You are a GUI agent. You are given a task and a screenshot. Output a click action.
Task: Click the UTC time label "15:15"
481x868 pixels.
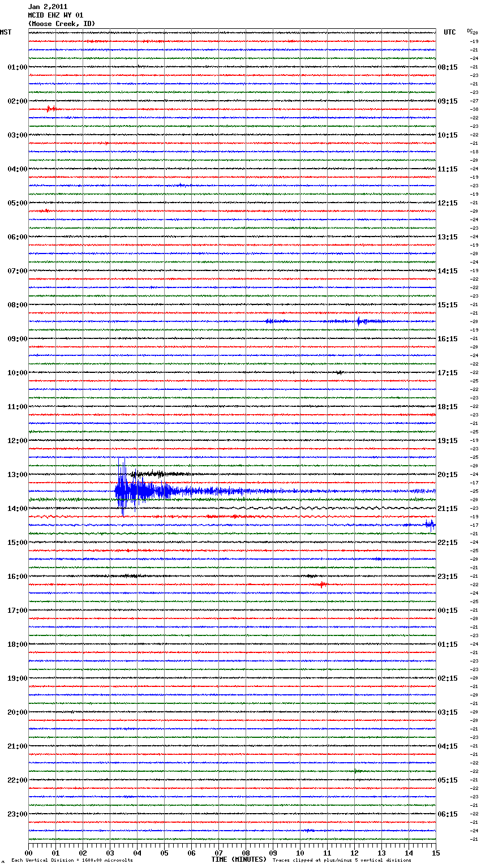[448, 305]
